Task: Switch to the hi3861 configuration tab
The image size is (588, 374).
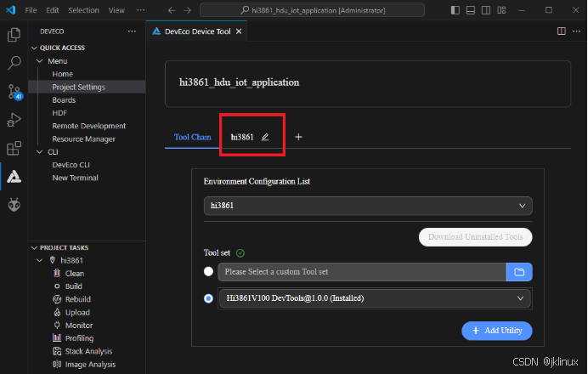Action: click(x=242, y=138)
